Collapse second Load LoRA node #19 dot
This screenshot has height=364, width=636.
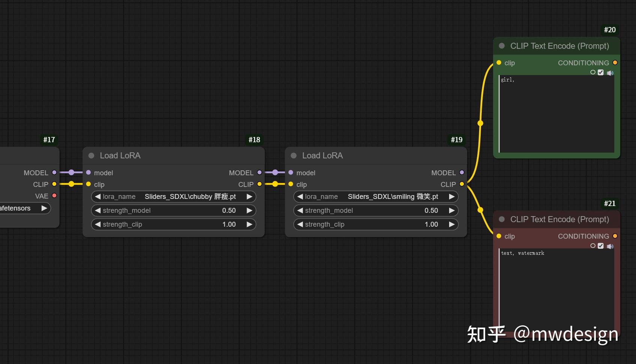pyautogui.click(x=293, y=155)
